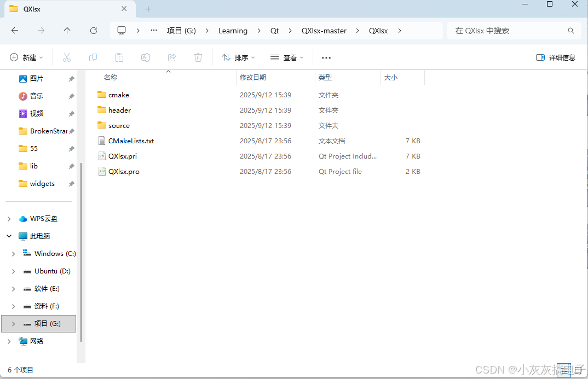Close the QXlsx tab
This screenshot has width=588, height=379.
click(124, 9)
